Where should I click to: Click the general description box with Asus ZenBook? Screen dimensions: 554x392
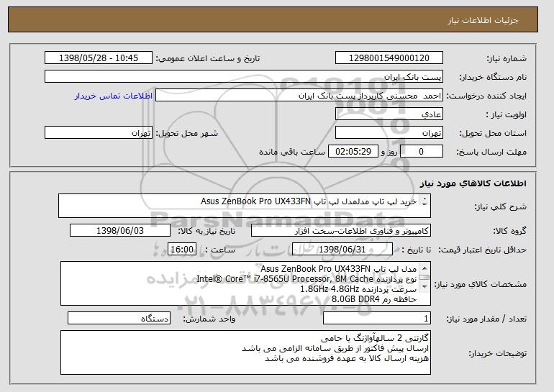245,206
